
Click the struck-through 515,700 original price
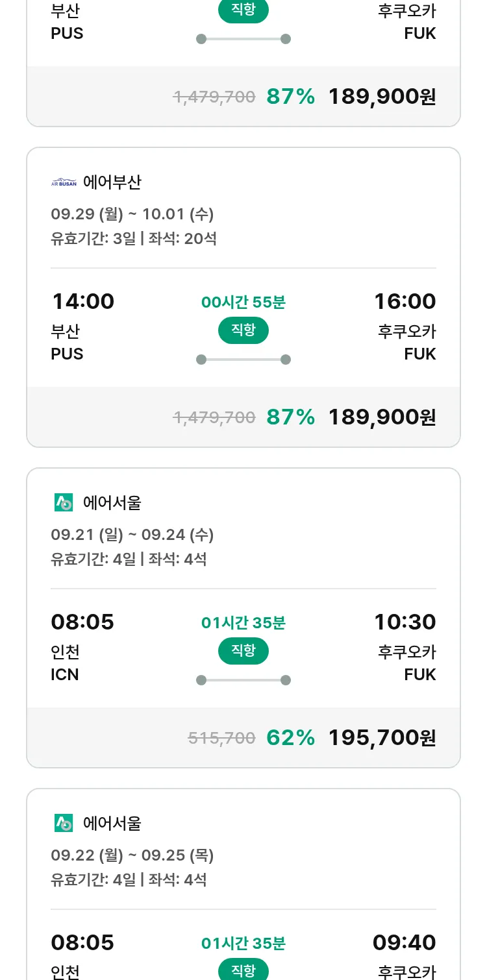tap(221, 738)
